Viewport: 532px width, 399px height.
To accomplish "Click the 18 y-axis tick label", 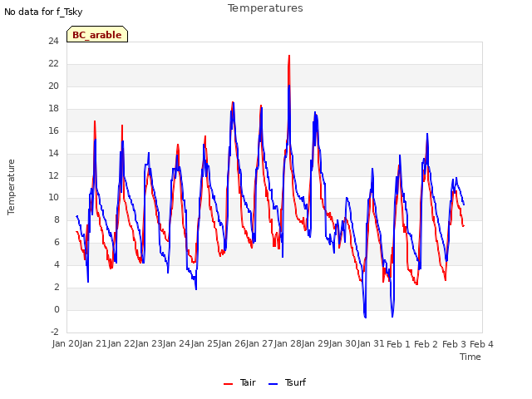I will click(x=53, y=109).
